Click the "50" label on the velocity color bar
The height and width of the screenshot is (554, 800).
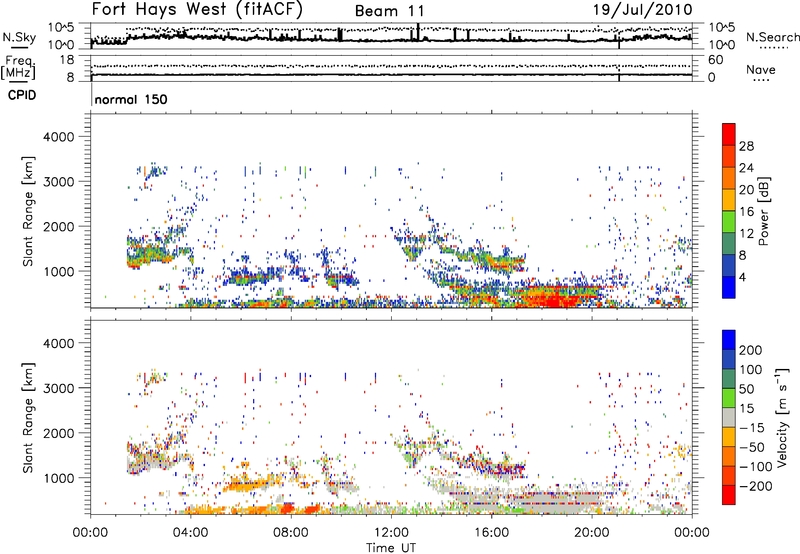point(746,389)
